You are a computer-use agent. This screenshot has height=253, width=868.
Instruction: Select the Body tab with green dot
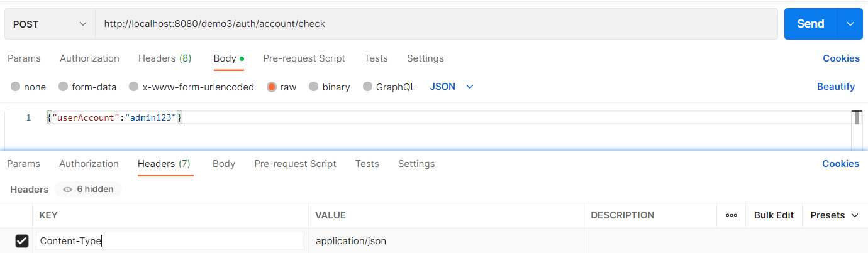pyautogui.click(x=228, y=58)
